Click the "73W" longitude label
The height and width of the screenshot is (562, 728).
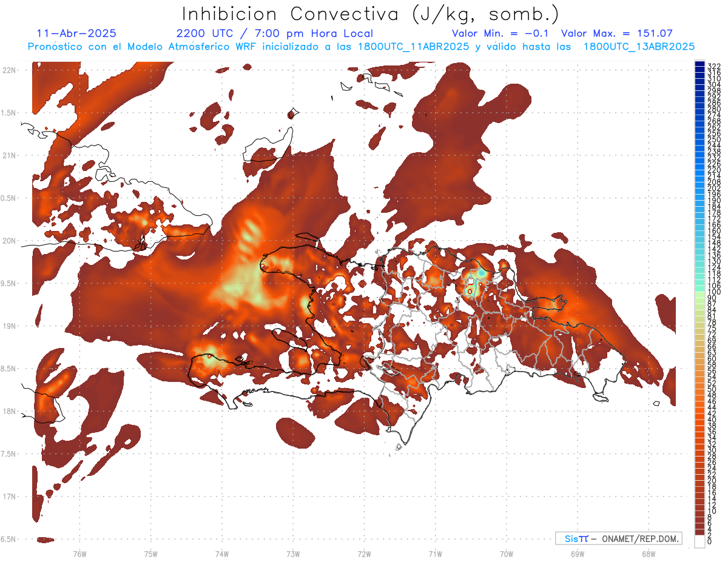[293, 554]
